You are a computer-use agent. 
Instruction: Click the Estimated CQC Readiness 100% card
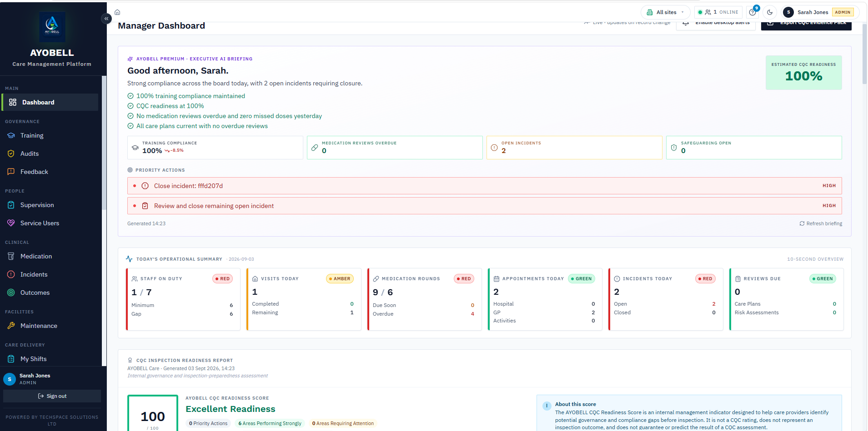(x=803, y=73)
